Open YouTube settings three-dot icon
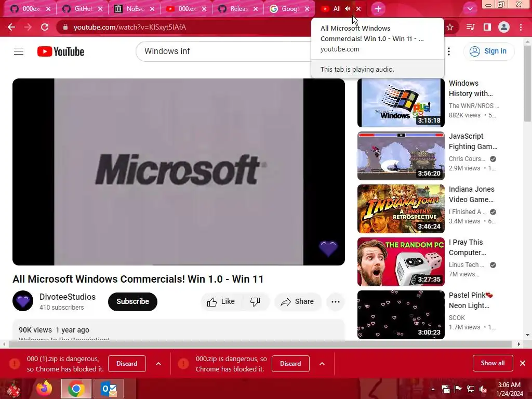 pyautogui.click(x=449, y=51)
